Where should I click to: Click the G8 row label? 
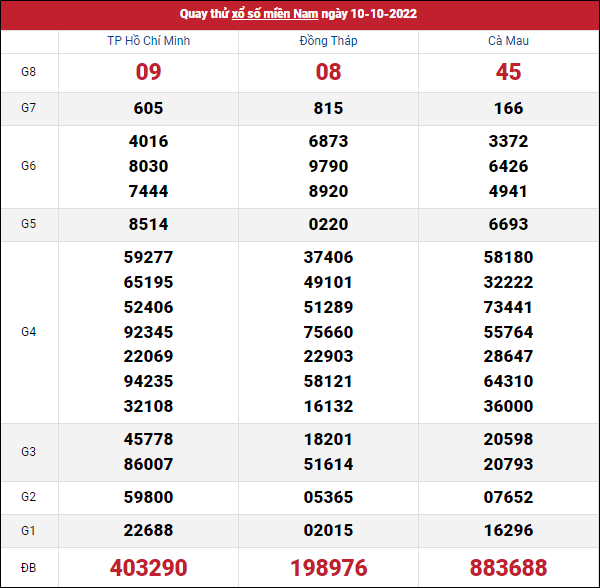(x=29, y=72)
